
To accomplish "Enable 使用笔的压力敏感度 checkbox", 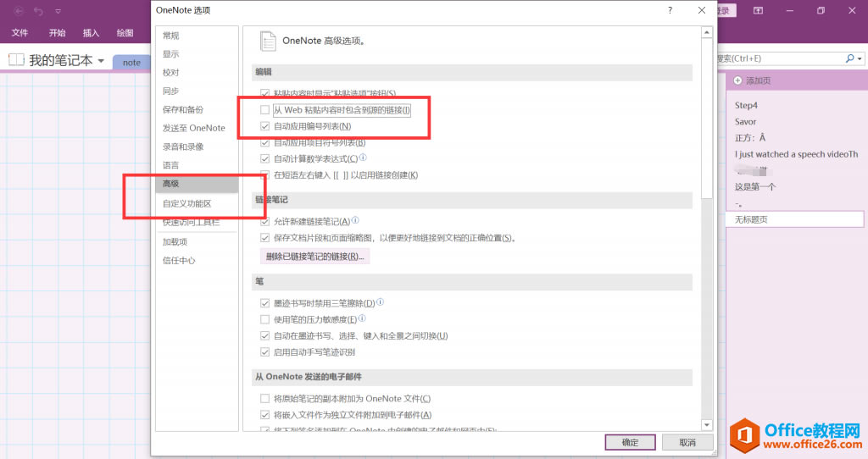I will [264, 319].
